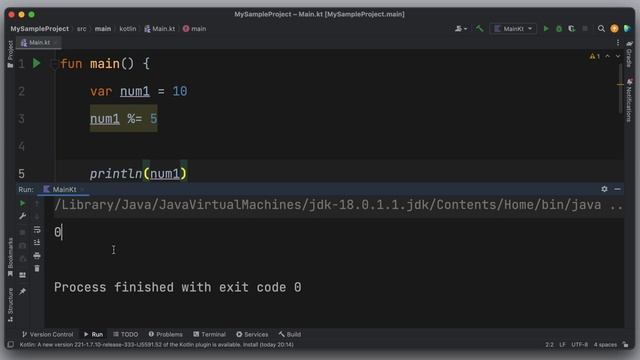Open Problems tool window
This screenshot has height=360, width=640.
[166, 334]
